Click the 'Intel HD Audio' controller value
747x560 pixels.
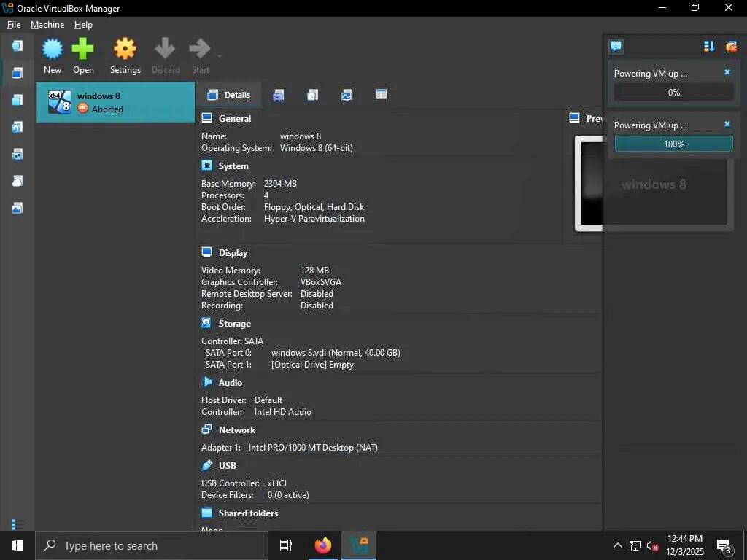(x=282, y=412)
